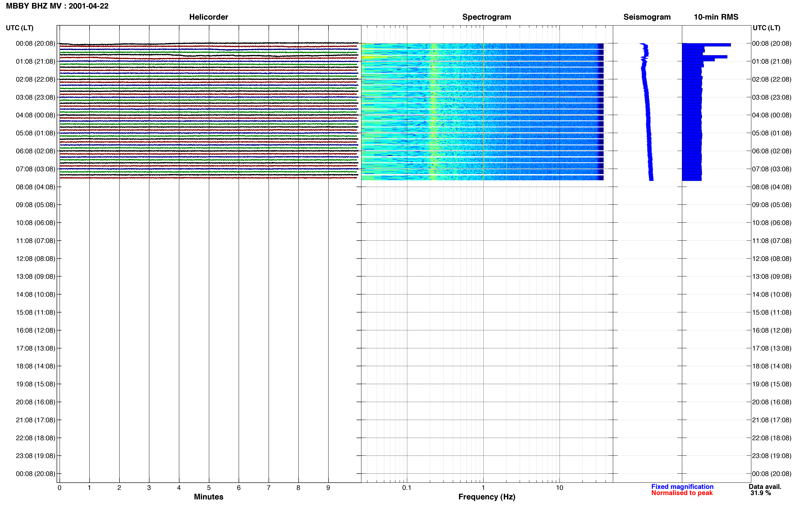Screen dimensions: 812x508
Task: Click the blue seismogram trace
Action: (647, 112)
